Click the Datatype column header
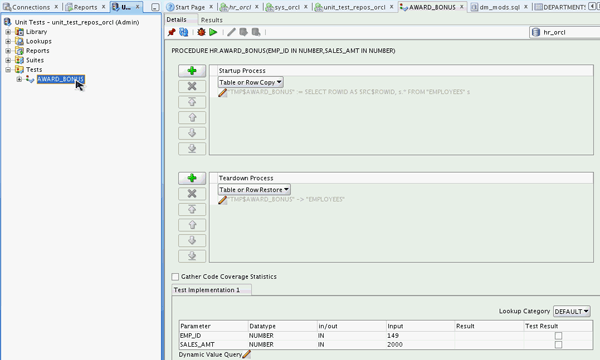The image size is (600, 360). point(282,326)
